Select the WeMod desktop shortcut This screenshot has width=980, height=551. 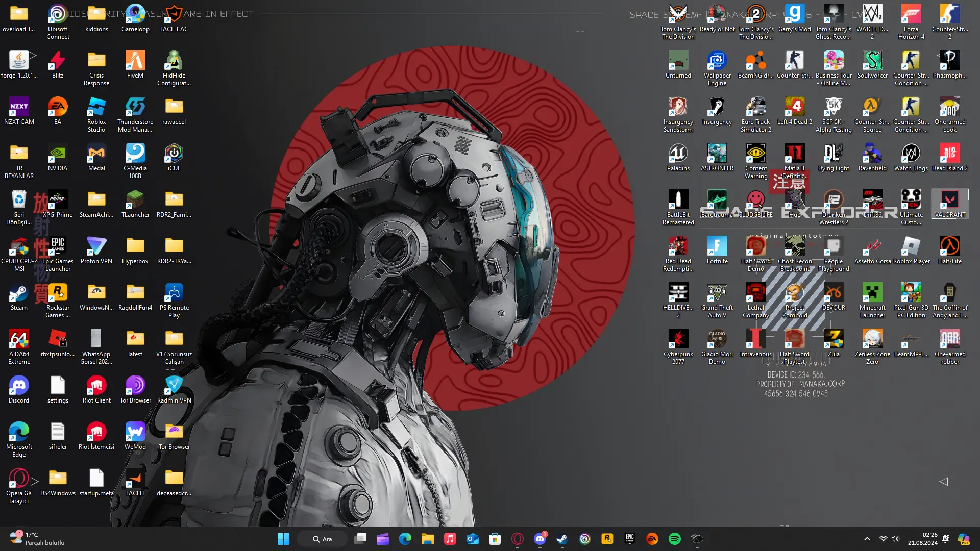pyautogui.click(x=135, y=436)
